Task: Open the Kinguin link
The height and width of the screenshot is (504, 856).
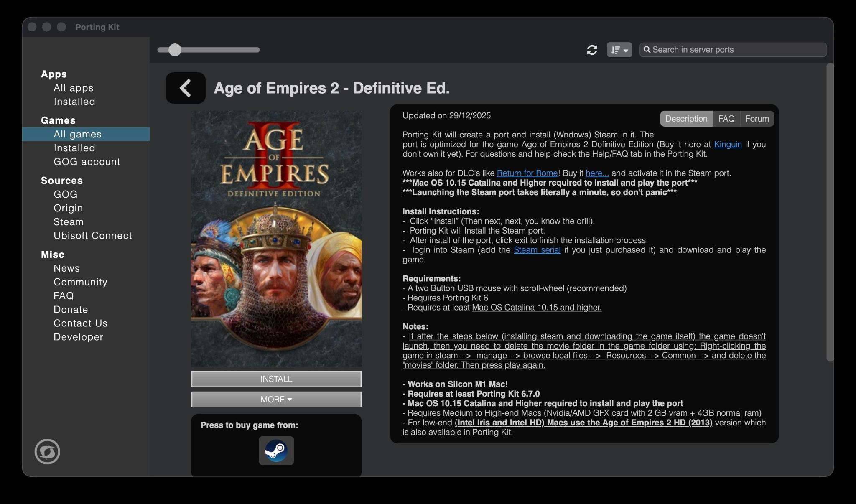Action: tap(727, 144)
